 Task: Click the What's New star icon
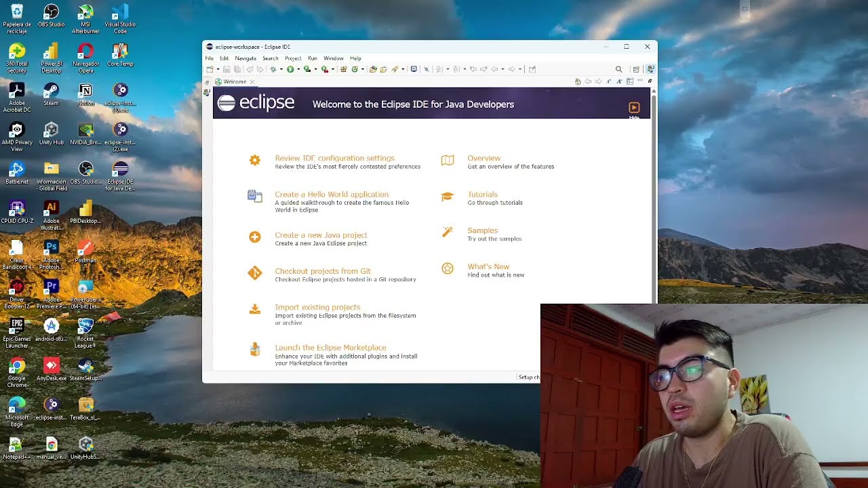click(448, 268)
